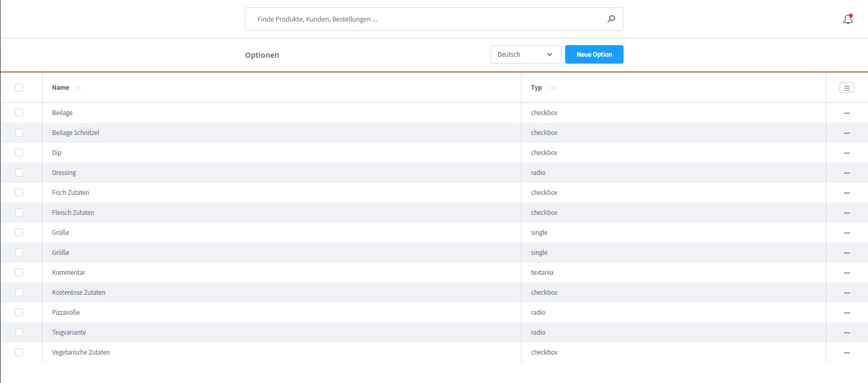
Task: Open actions menu for Pizzasoße row
Action: (846, 313)
